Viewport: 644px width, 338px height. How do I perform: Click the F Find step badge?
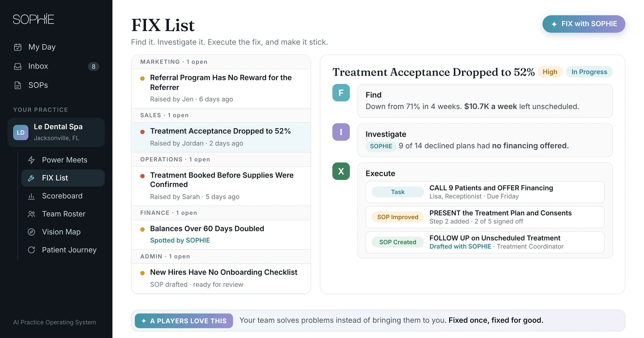(x=341, y=93)
